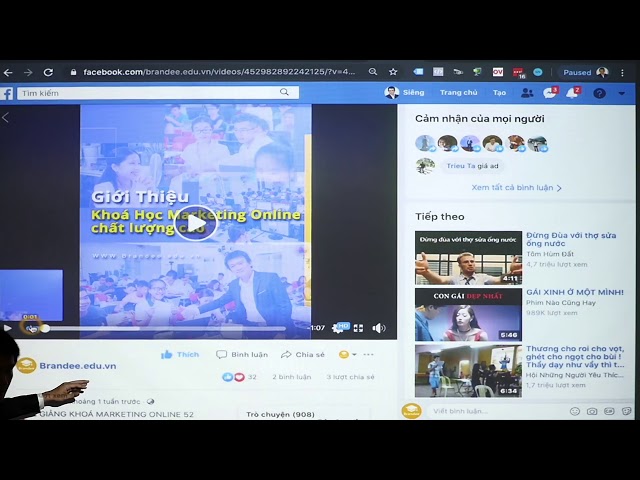Click the browser forward arrow
640x480 pixels.
coord(28,73)
